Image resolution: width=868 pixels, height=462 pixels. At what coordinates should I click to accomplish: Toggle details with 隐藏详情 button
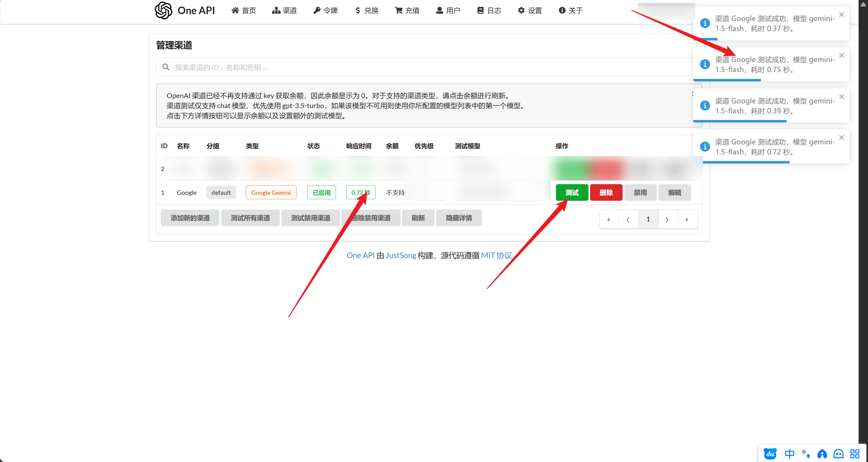point(458,218)
